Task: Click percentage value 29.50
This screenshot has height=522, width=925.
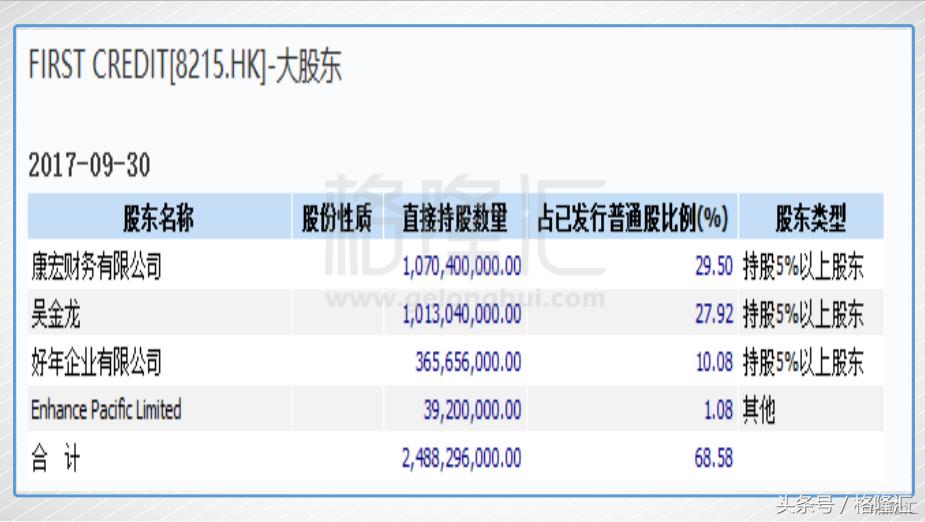Action: (714, 267)
